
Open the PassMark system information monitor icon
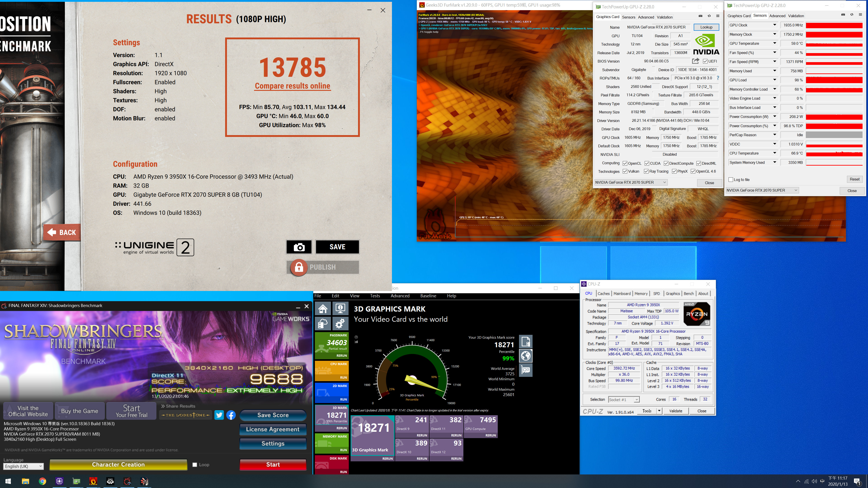[x=340, y=308]
